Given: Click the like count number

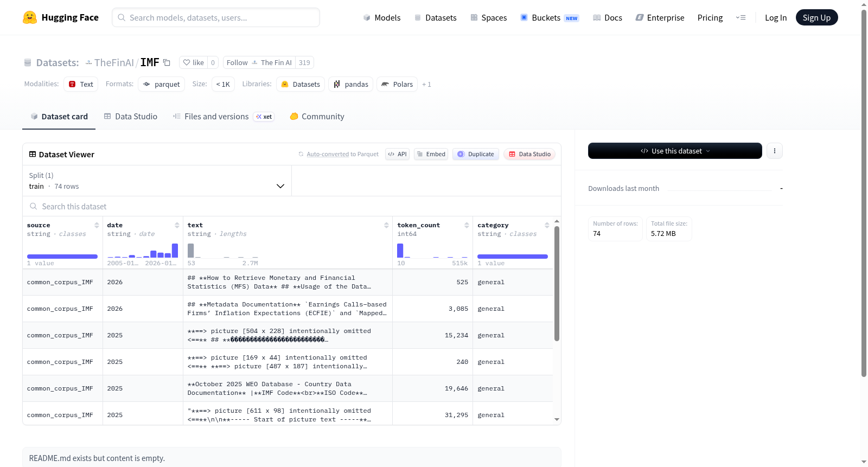Looking at the screenshot, I should click(x=213, y=62).
